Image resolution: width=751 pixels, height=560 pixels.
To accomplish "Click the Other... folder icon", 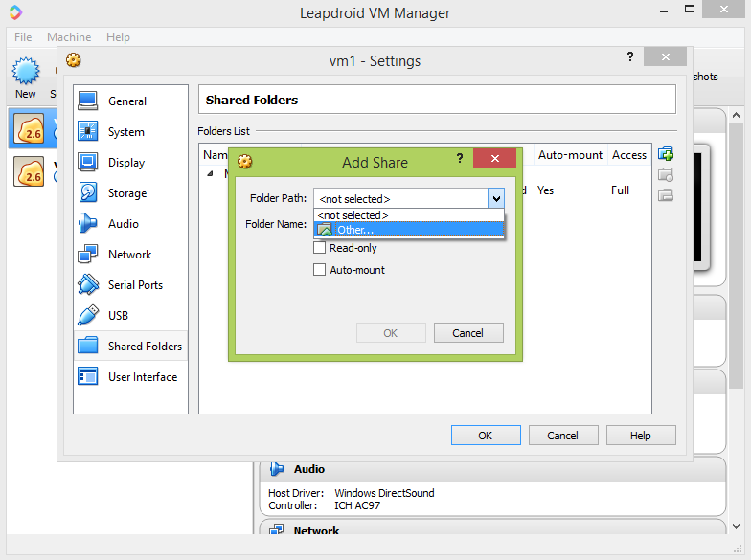I will tap(325, 230).
